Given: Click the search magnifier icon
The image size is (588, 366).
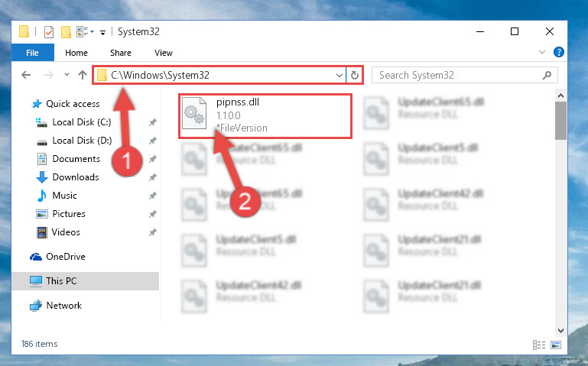Looking at the screenshot, I should tap(547, 76).
